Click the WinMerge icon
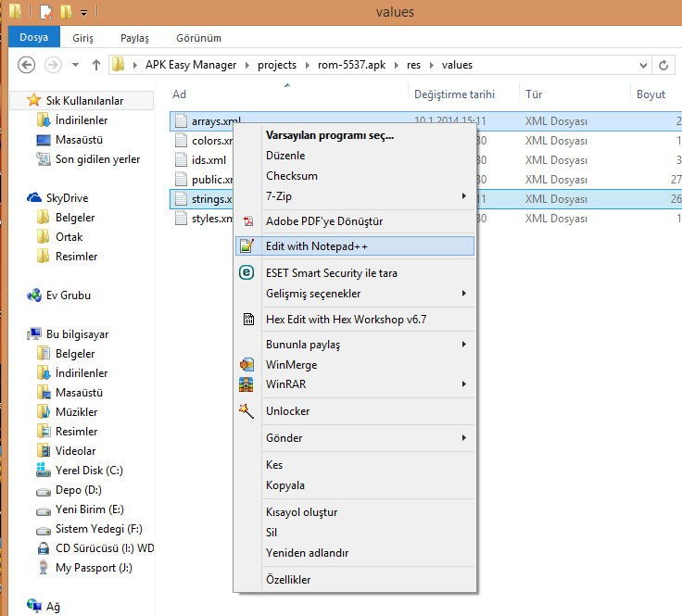 [x=246, y=365]
